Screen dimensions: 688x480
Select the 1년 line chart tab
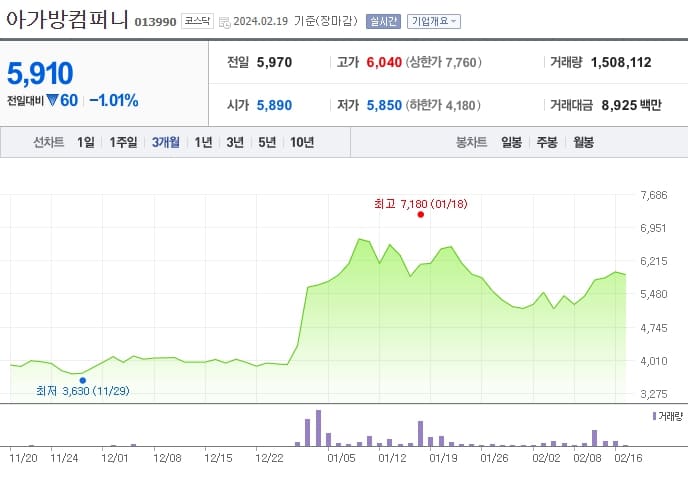click(203, 142)
